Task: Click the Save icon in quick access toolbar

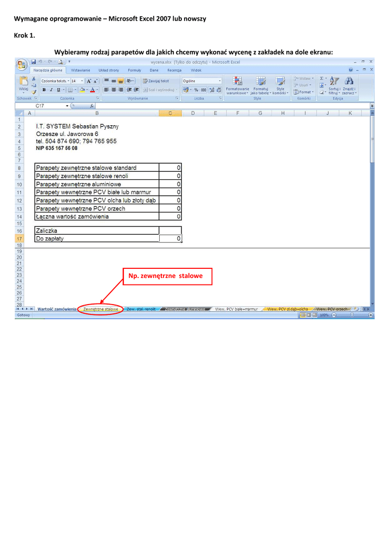Action: tap(34, 62)
